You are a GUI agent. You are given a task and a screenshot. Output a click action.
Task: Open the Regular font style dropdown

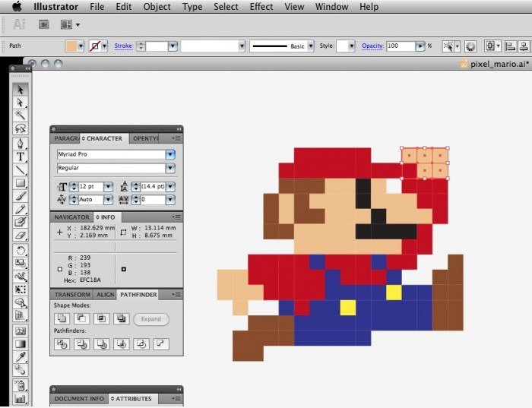pyautogui.click(x=170, y=168)
